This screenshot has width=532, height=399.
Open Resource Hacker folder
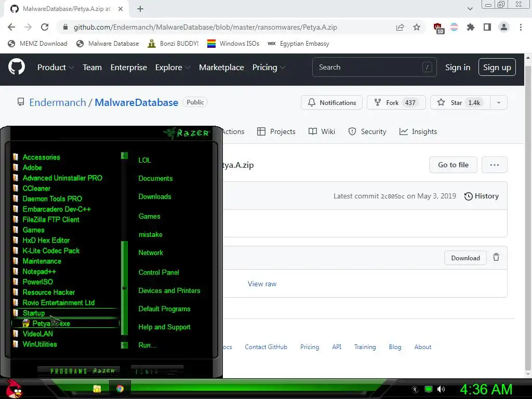pos(48,292)
